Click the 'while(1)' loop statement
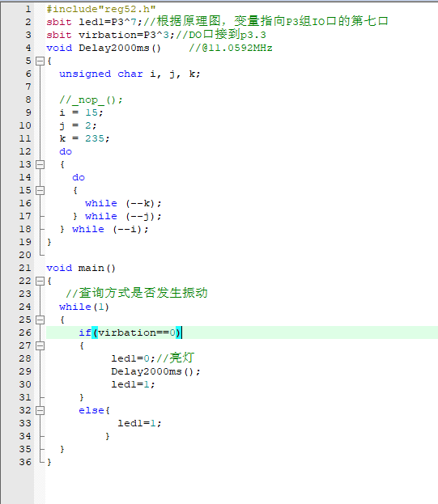 click(x=84, y=307)
